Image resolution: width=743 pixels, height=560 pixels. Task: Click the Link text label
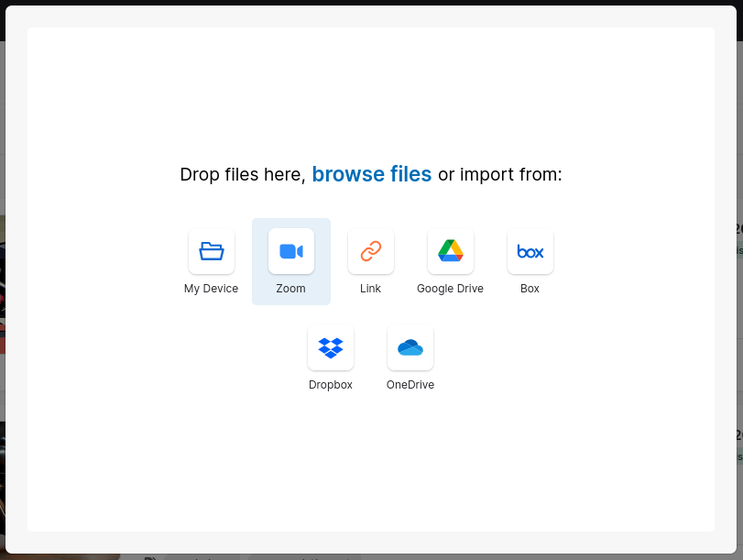370,289
